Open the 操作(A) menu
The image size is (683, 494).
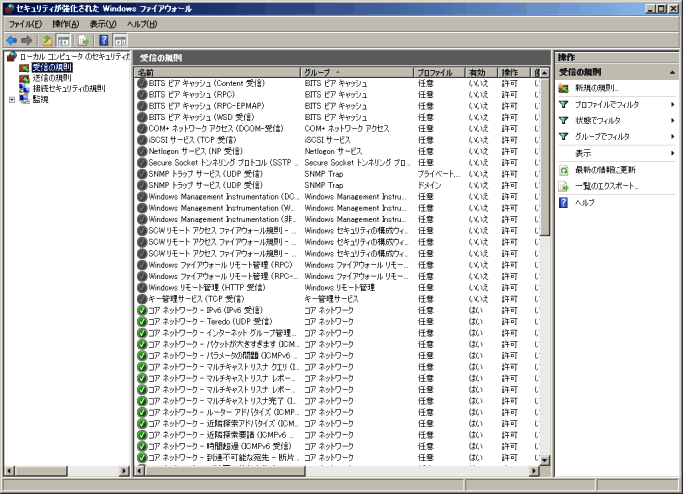pos(65,23)
